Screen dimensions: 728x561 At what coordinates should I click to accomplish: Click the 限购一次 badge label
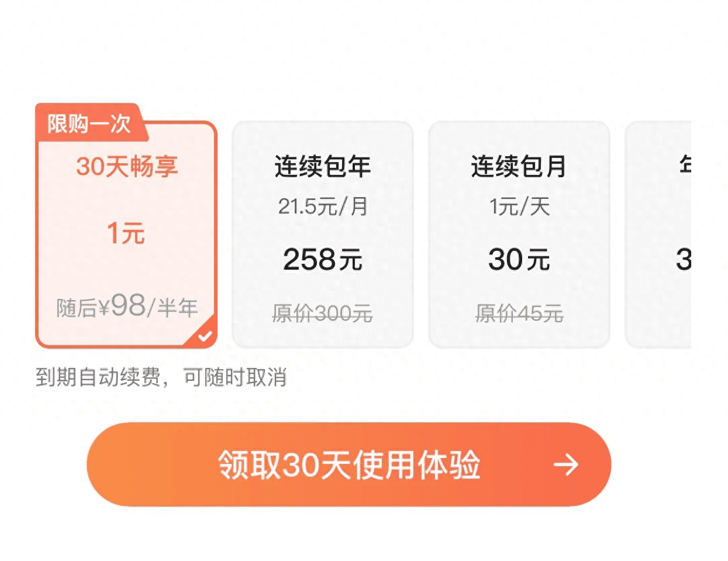pos(88,125)
